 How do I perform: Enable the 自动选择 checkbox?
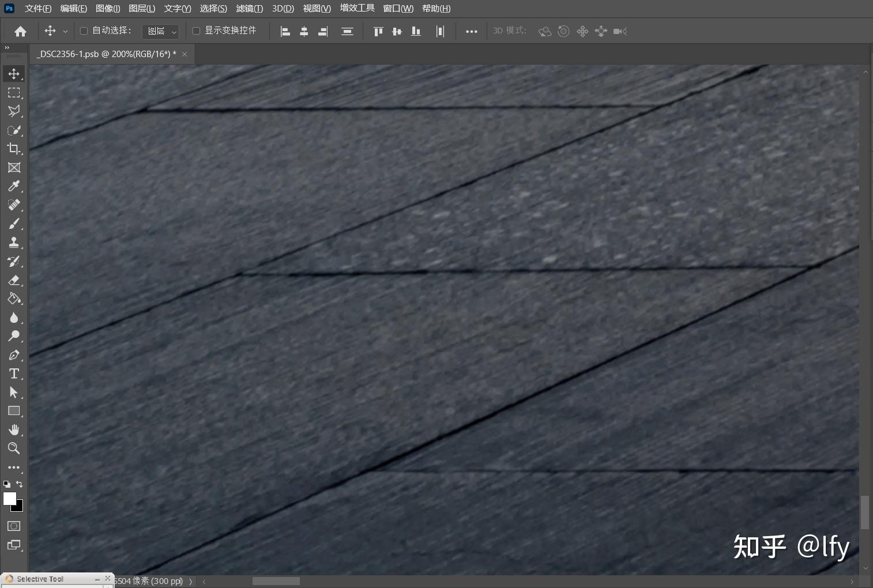point(84,31)
